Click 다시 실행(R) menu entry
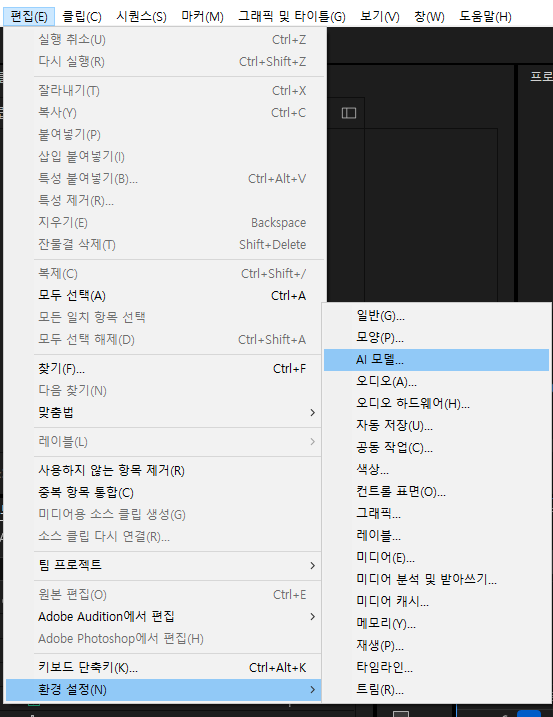 tap(164, 62)
